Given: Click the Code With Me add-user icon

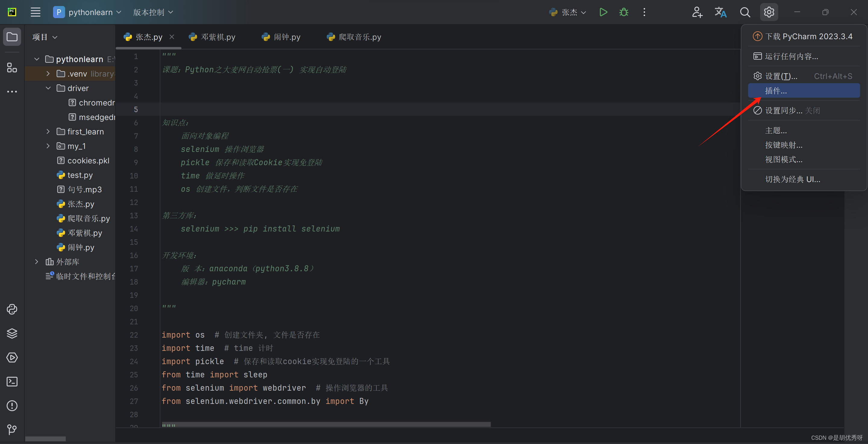Looking at the screenshot, I should [x=697, y=12].
